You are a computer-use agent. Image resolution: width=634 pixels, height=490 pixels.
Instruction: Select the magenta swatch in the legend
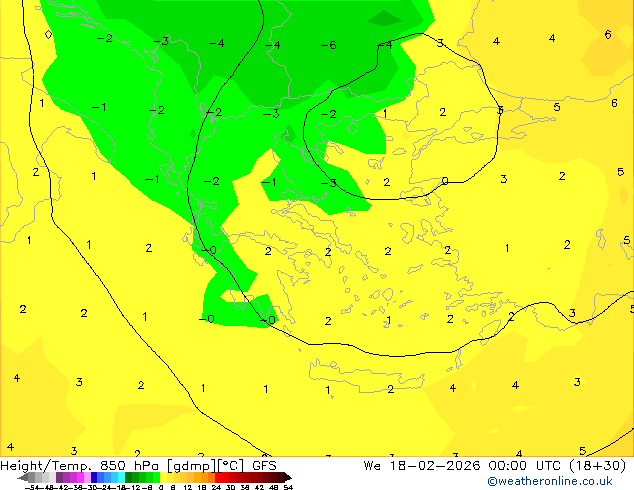(80, 477)
